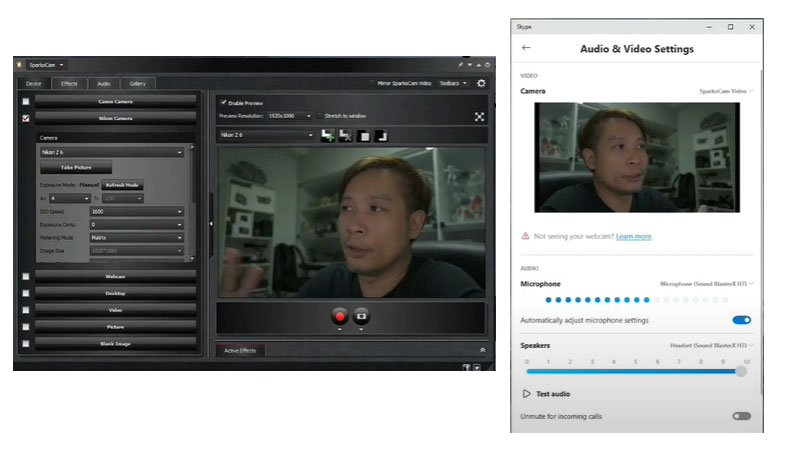Expand the Picture section header
This screenshot has width=800, height=450.
tap(115, 327)
